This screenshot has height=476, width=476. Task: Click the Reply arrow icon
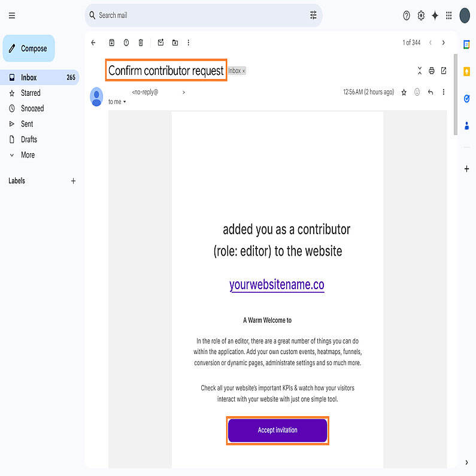[430, 92]
